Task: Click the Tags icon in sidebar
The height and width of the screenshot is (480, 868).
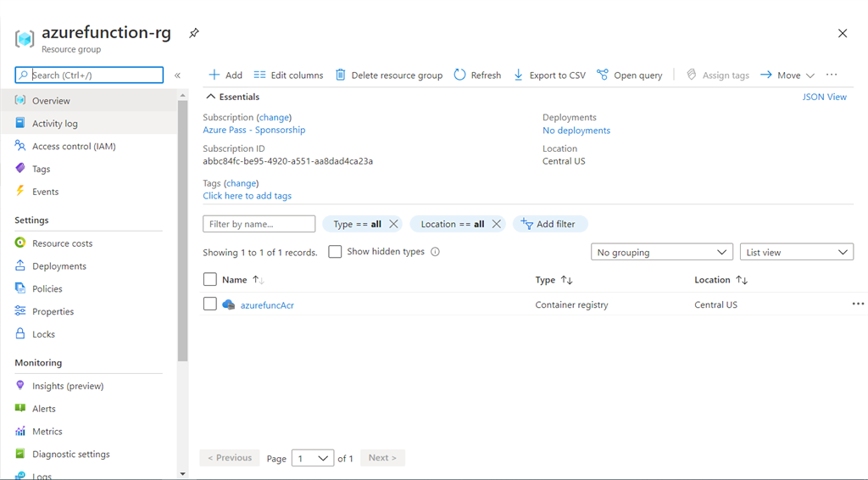Action: (x=20, y=168)
